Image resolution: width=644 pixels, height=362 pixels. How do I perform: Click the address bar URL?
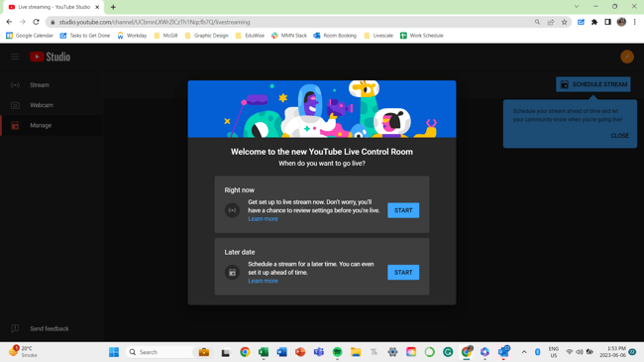point(155,22)
